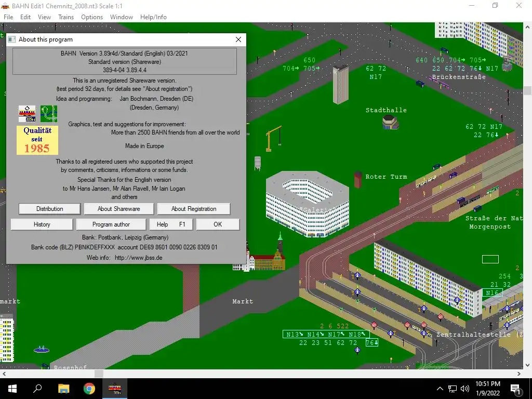
Task: Click the volume speaker tray icon
Action: click(x=465, y=389)
